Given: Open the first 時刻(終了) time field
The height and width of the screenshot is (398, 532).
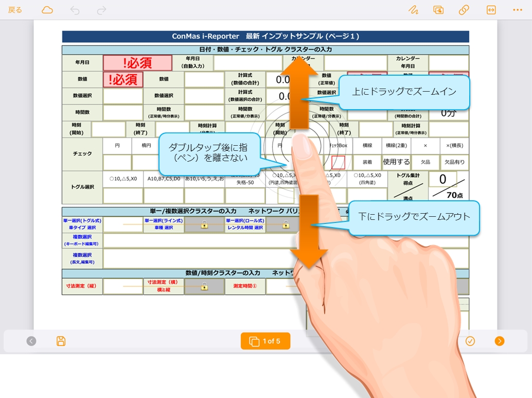Looking at the screenshot, I should (172, 129).
